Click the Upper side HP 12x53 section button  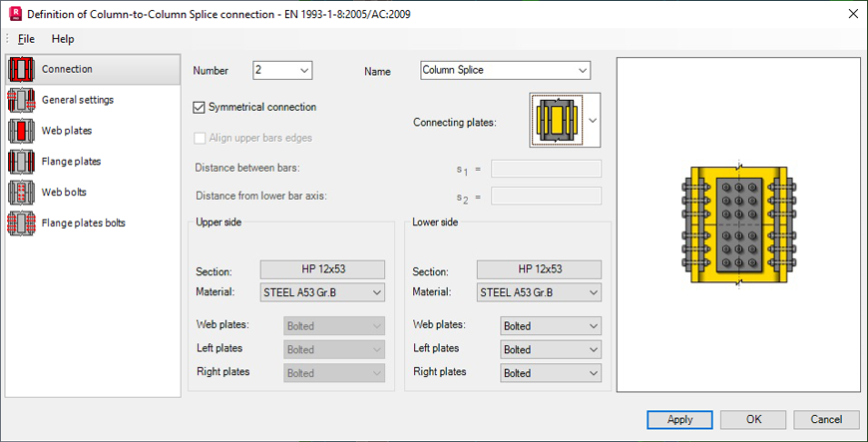click(322, 269)
